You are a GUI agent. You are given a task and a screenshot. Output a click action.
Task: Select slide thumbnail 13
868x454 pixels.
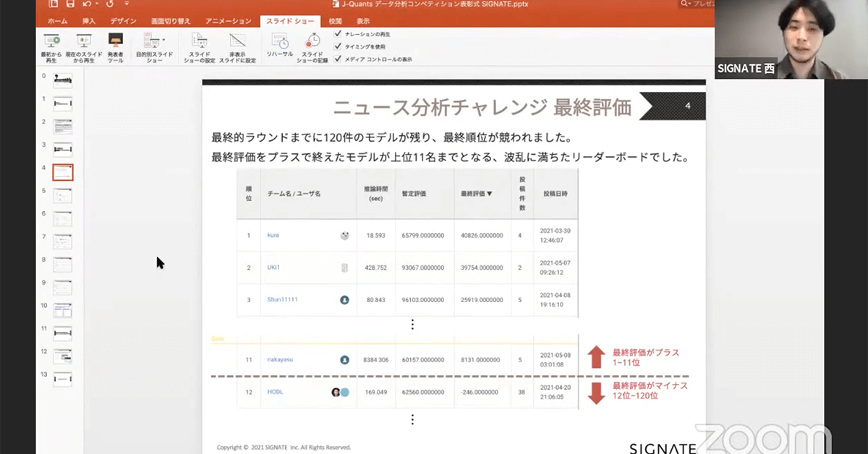pos(63,380)
